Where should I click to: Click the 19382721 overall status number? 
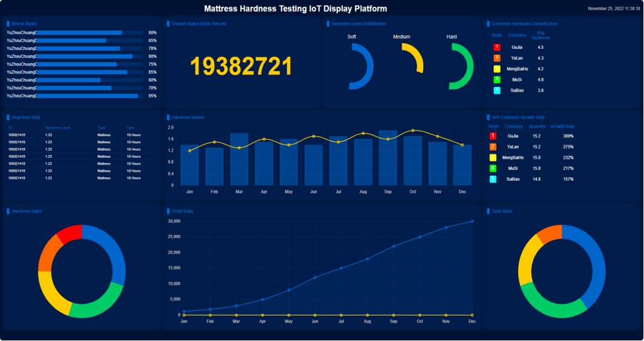tap(241, 66)
